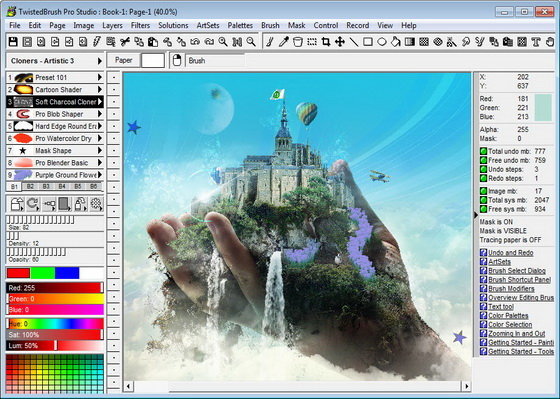Select the Move arrows tool
560x399 pixels.
tap(340, 42)
